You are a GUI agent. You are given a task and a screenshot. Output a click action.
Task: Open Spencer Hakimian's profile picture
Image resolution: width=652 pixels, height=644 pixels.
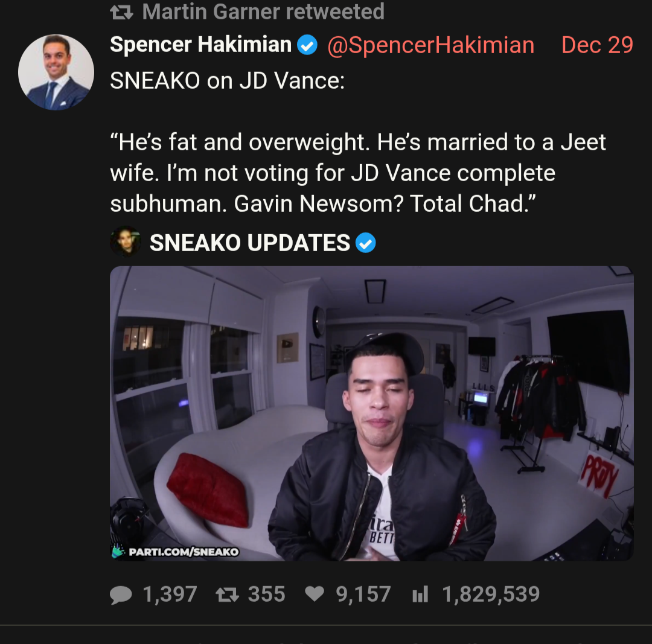coord(56,72)
